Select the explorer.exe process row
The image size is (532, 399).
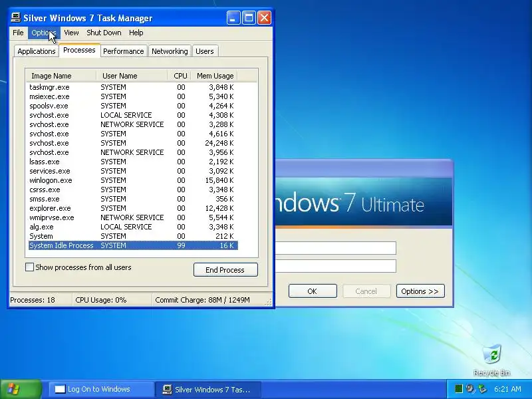[133, 208]
